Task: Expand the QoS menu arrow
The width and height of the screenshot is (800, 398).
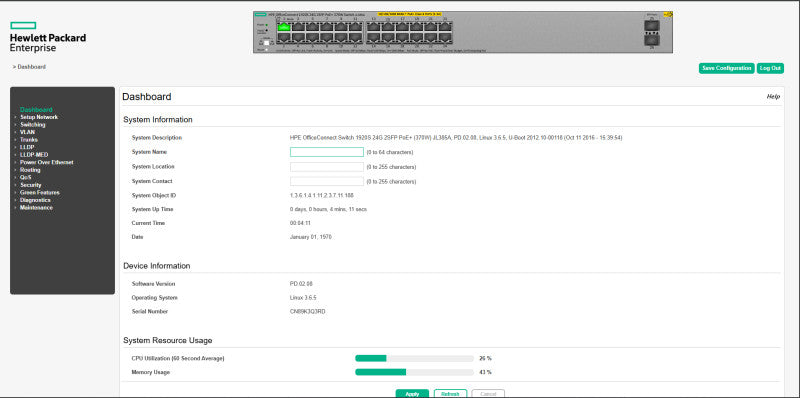Action: (15, 178)
